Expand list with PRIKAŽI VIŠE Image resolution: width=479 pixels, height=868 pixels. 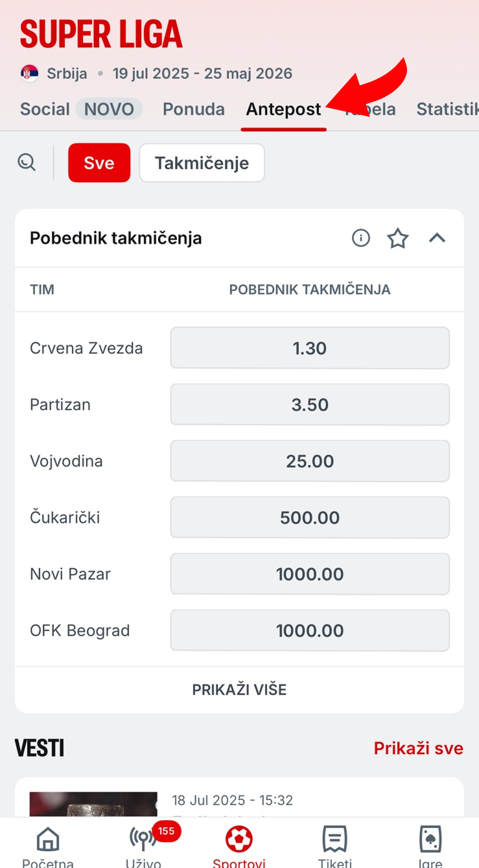[x=239, y=690]
